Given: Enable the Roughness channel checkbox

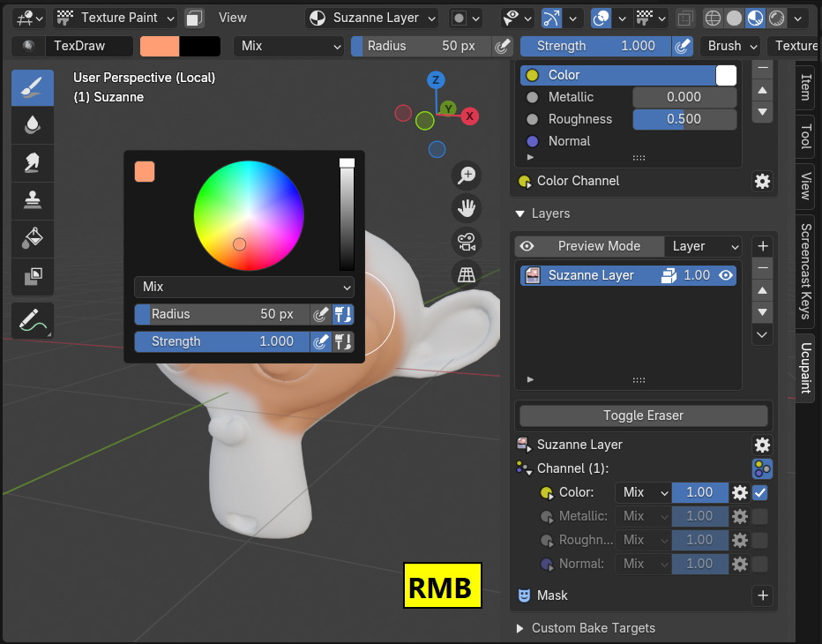Looking at the screenshot, I should tap(759, 540).
